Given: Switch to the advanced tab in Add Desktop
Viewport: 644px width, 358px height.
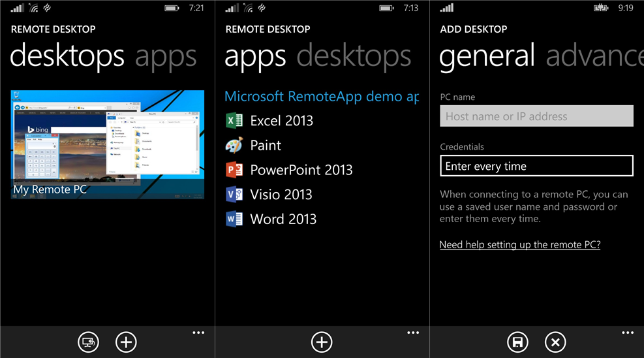Looking at the screenshot, I should (x=594, y=56).
